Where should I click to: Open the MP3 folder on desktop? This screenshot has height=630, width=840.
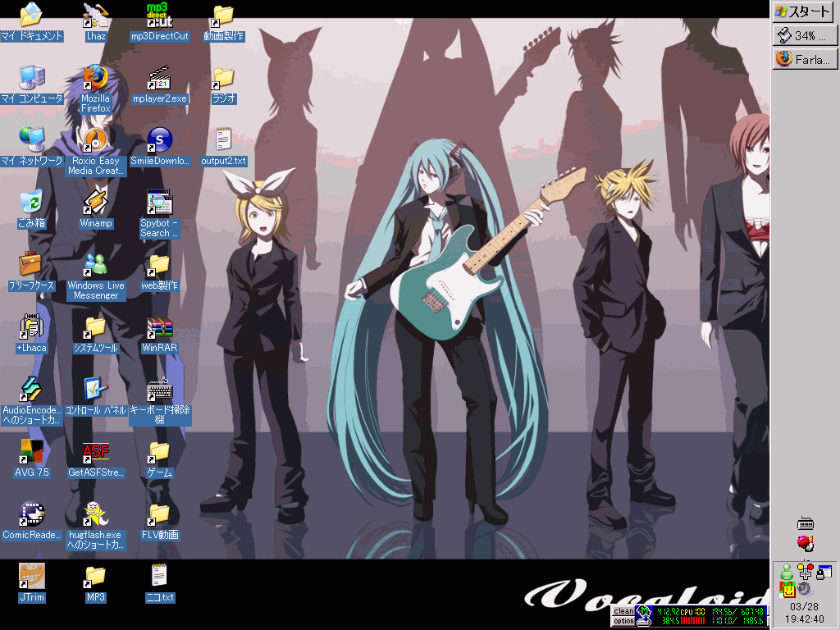tap(95, 577)
